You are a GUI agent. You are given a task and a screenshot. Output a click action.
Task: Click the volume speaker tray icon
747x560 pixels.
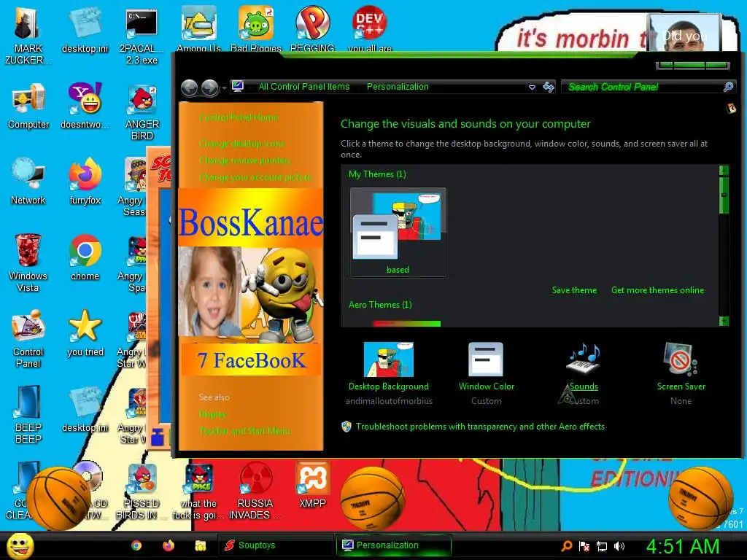(x=619, y=546)
